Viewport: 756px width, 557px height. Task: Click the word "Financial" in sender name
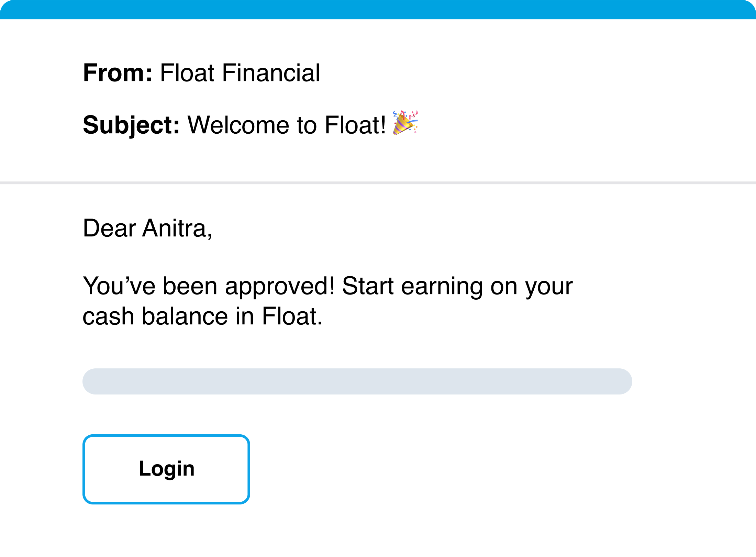271,73
